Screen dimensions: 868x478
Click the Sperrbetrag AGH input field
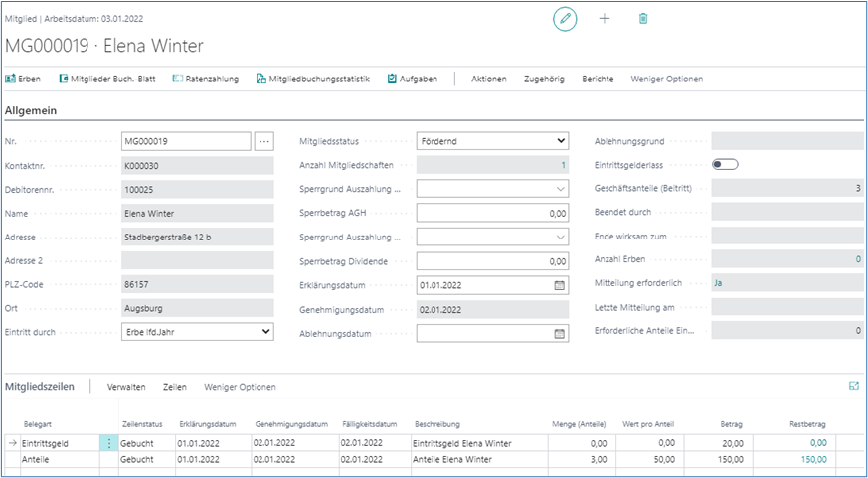coord(492,213)
